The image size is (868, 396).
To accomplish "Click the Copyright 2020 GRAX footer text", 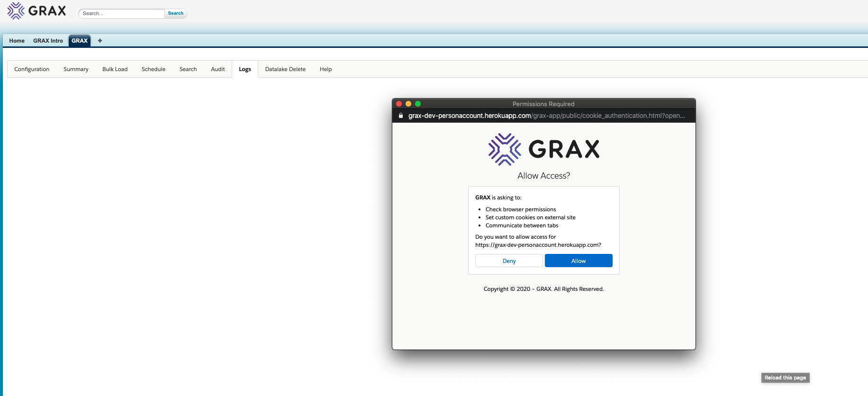I will pos(544,289).
